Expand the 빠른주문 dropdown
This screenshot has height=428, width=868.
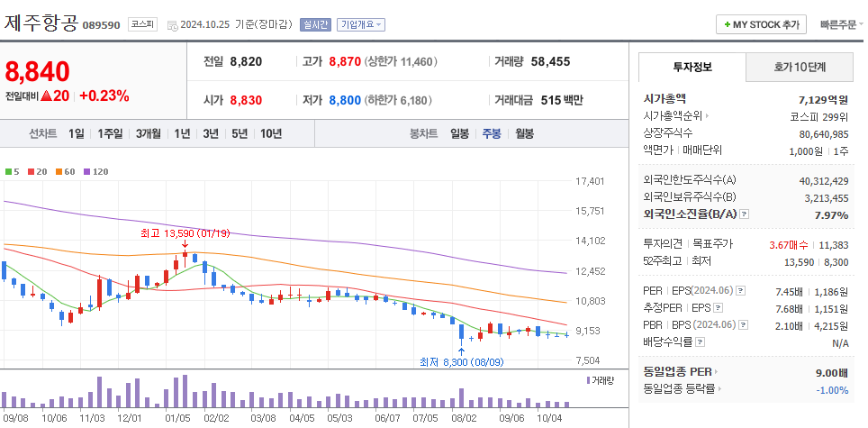(842, 25)
